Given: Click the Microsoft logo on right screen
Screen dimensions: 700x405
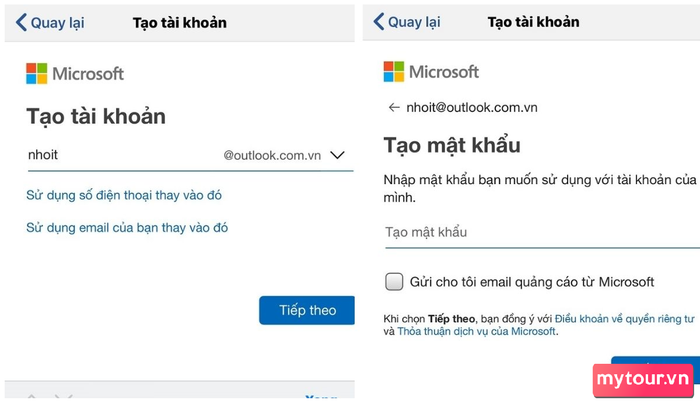Looking at the screenshot, I should (431, 72).
